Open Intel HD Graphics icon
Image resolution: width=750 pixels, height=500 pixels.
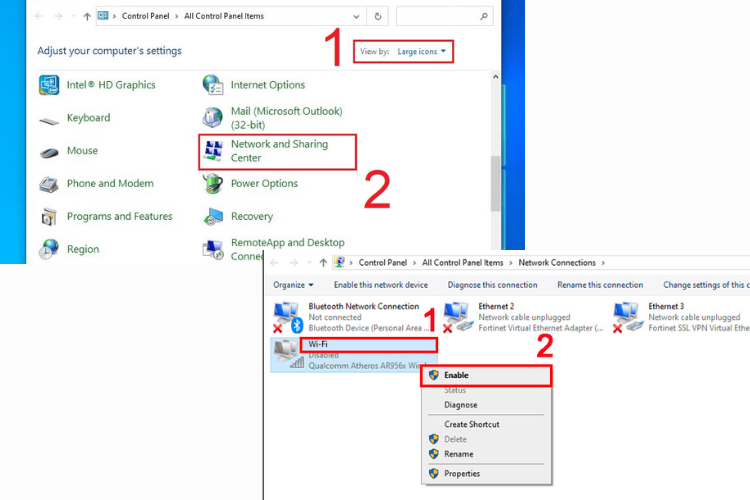click(49, 85)
